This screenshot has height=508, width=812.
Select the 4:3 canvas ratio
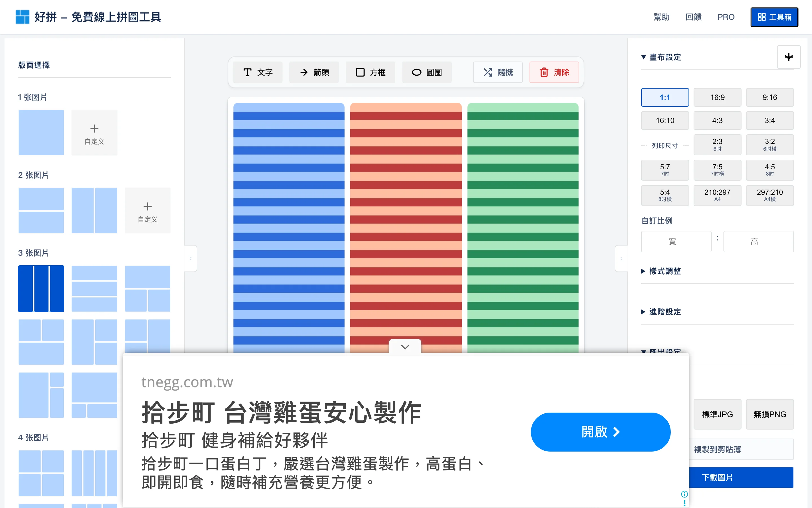click(x=717, y=121)
